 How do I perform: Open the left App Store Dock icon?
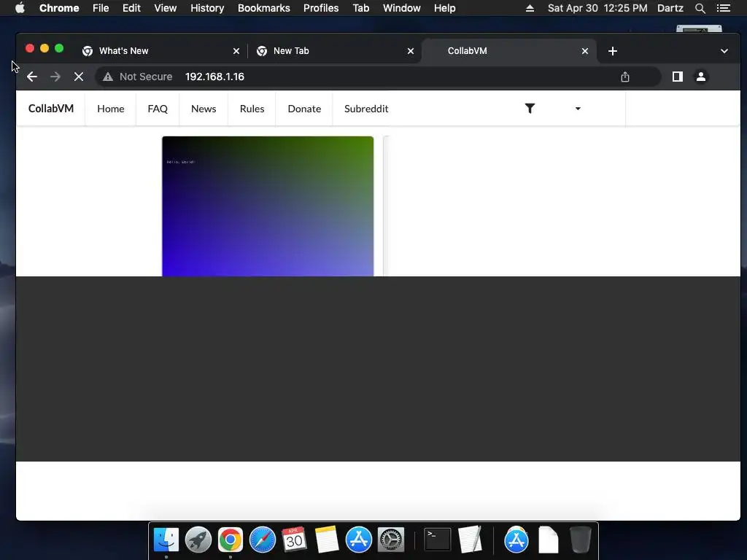tap(359, 540)
